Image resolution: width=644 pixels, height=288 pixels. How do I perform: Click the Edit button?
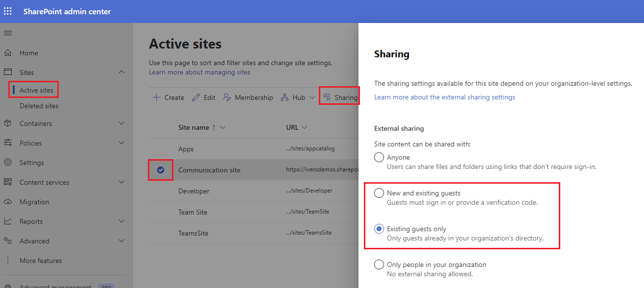[x=204, y=97]
